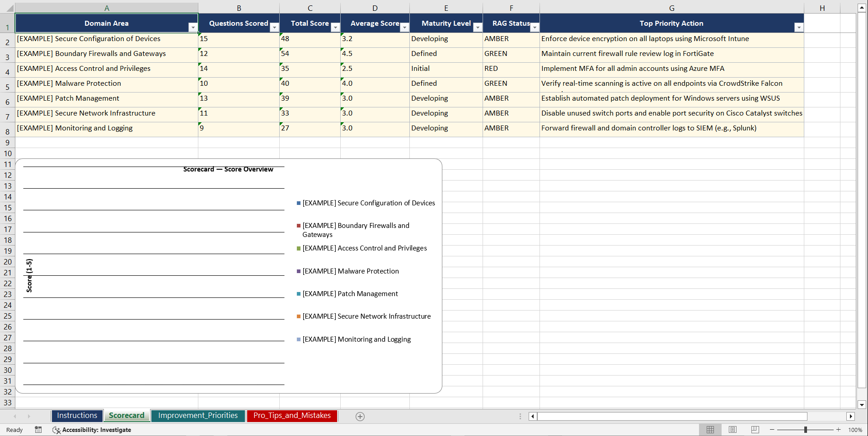Open the Domain Area filter dropdown
868x436 pixels.
pos(193,27)
